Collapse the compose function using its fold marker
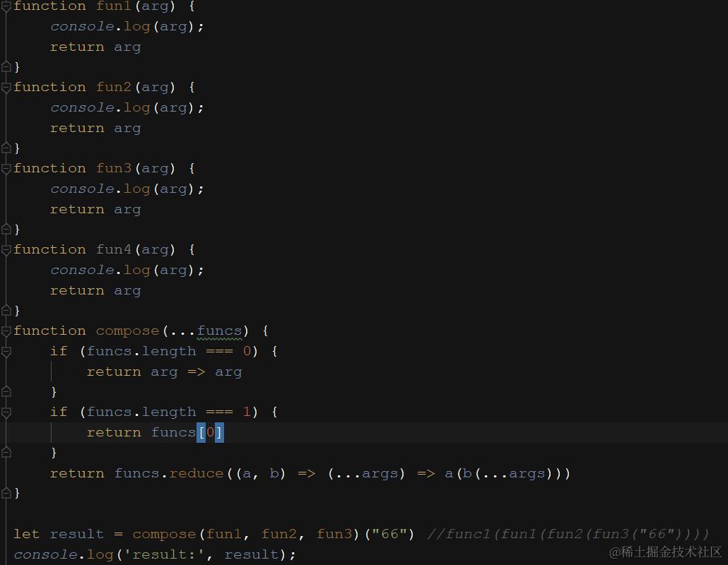Image resolution: width=728 pixels, height=565 pixels. pyautogui.click(x=6, y=331)
